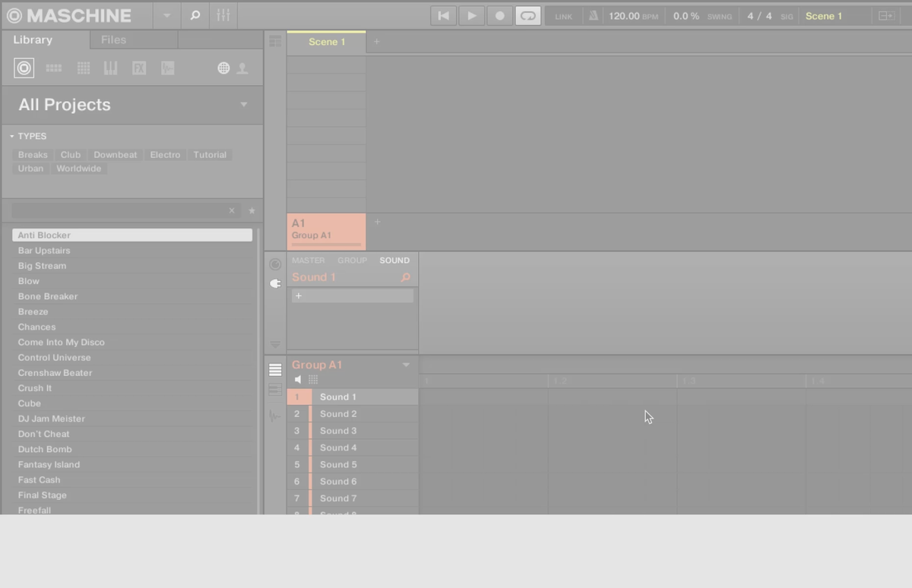Select the Bone Breaker project
The width and height of the screenshot is (912, 588).
132,296
